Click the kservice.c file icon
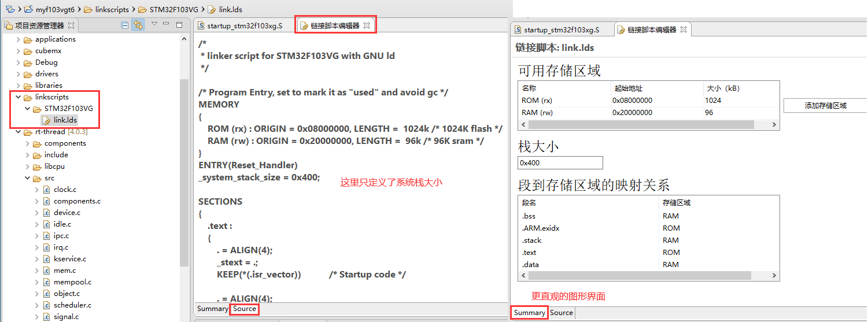Viewport: 868px width, 322px height. tap(46, 259)
